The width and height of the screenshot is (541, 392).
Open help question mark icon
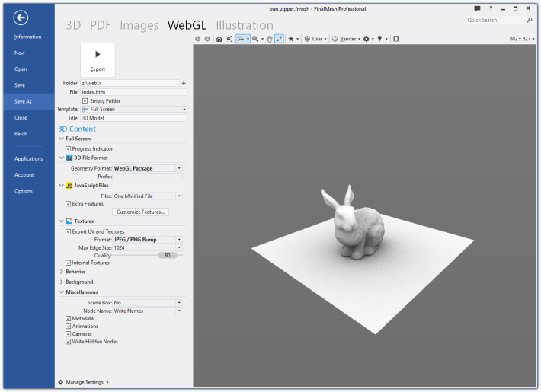click(x=491, y=8)
